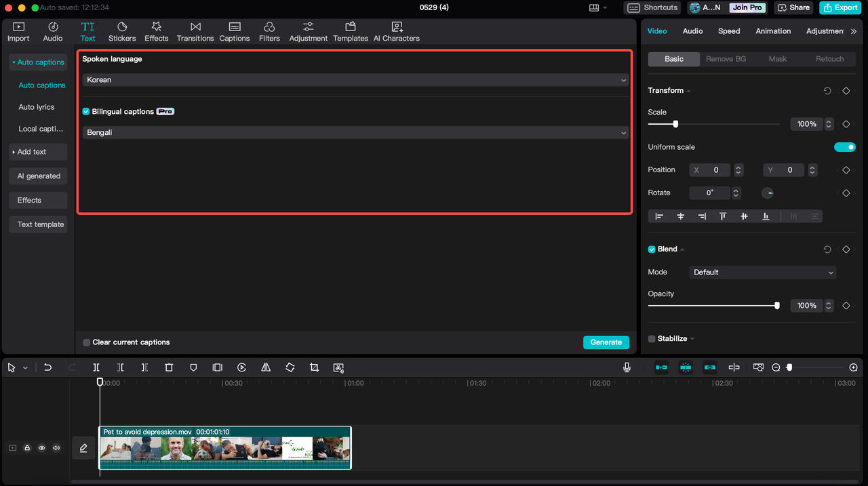The image size is (868, 486).
Task: Toggle main track magnet snapping
Action: tap(661, 367)
